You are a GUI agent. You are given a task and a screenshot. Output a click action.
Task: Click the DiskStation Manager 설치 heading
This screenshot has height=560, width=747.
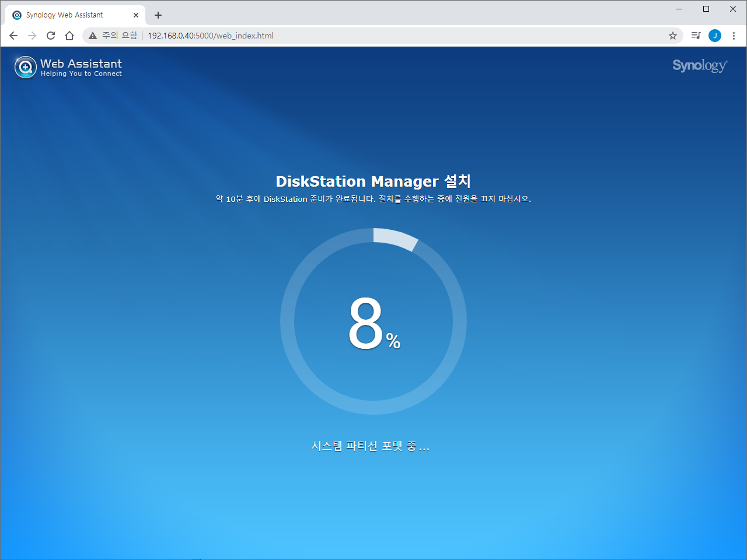[x=373, y=181]
